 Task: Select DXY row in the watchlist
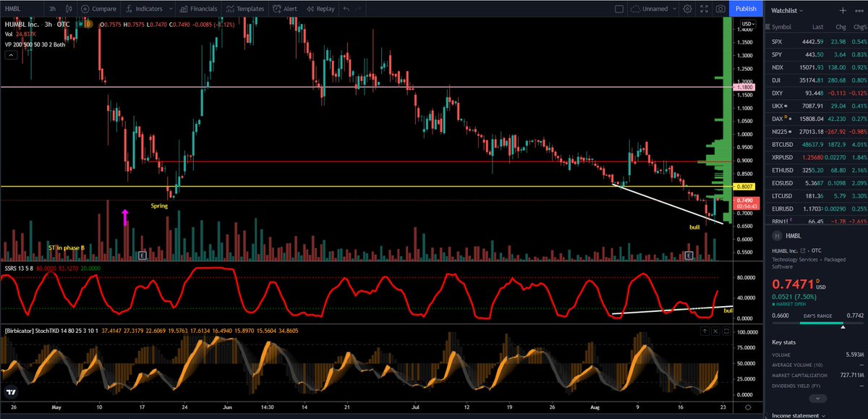point(816,93)
